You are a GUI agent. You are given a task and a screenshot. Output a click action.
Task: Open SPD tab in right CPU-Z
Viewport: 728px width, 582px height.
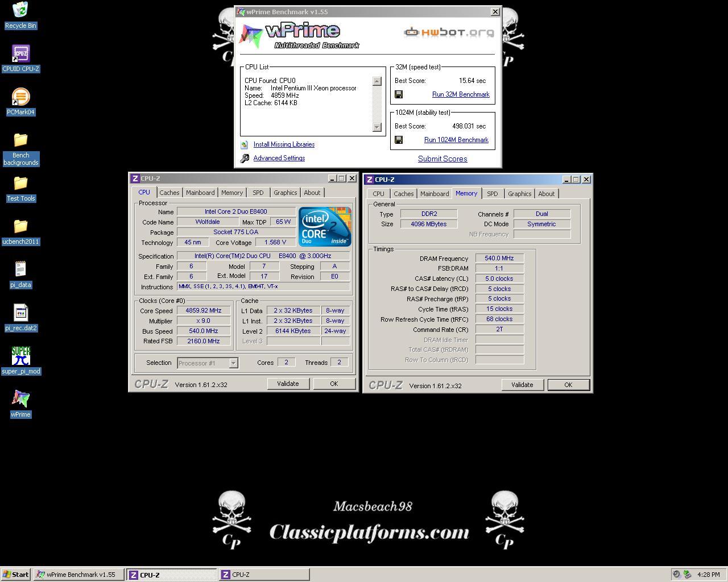coord(492,194)
